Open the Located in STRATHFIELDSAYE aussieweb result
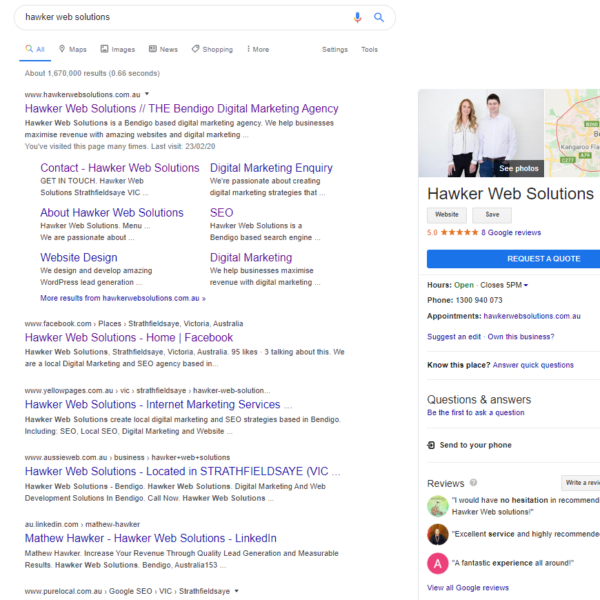 coord(183,471)
